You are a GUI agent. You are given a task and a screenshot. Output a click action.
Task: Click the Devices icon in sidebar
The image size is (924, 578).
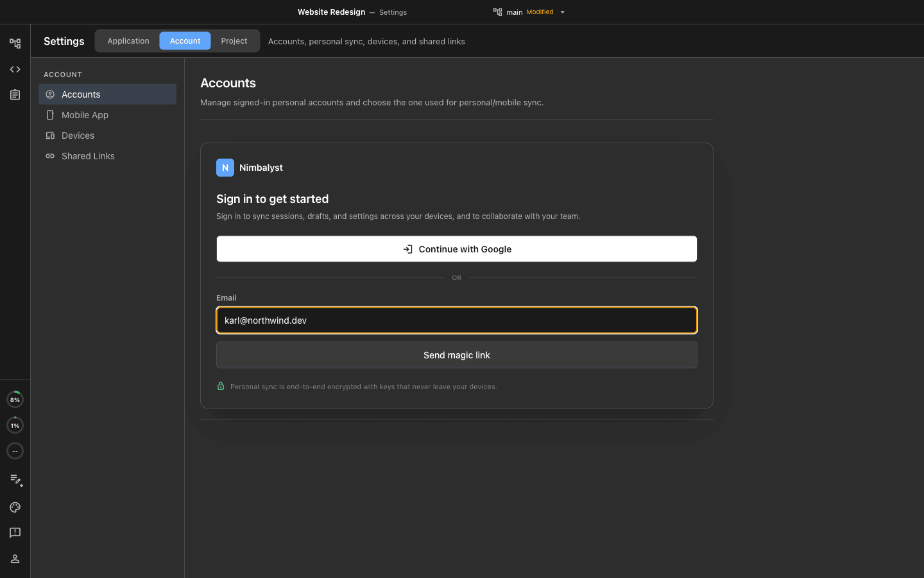pos(50,136)
